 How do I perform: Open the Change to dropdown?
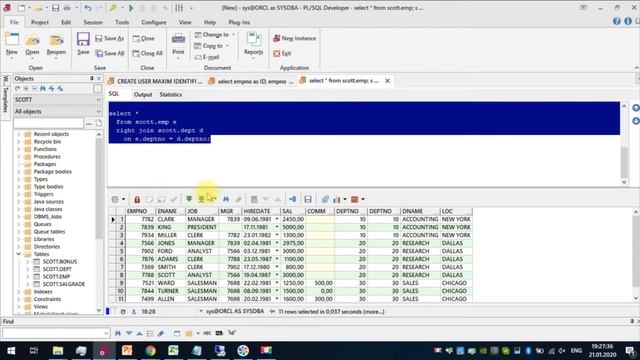click(x=215, y=35)
